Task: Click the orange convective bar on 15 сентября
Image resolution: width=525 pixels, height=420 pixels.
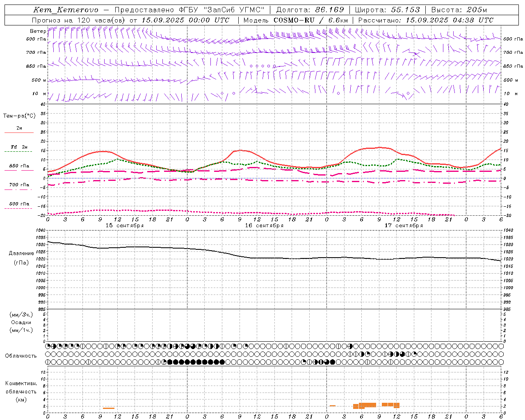Action: tap(109, 408)
